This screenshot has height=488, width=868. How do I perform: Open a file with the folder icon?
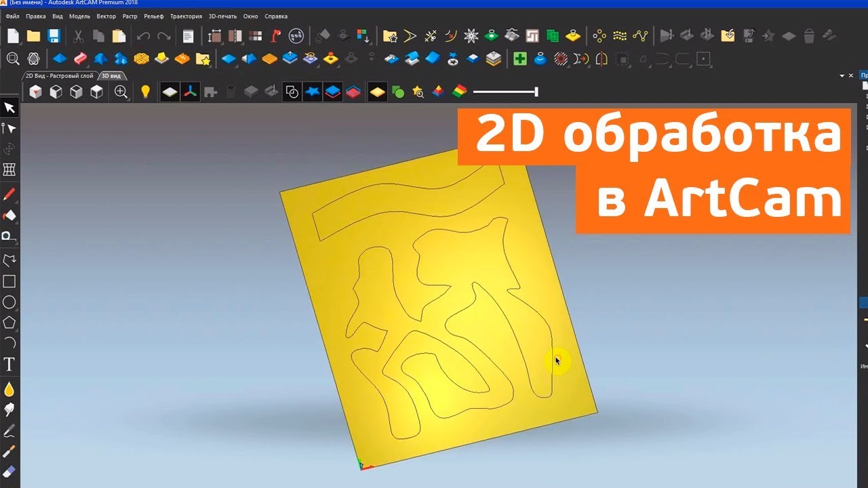click(x=33, y=36)
